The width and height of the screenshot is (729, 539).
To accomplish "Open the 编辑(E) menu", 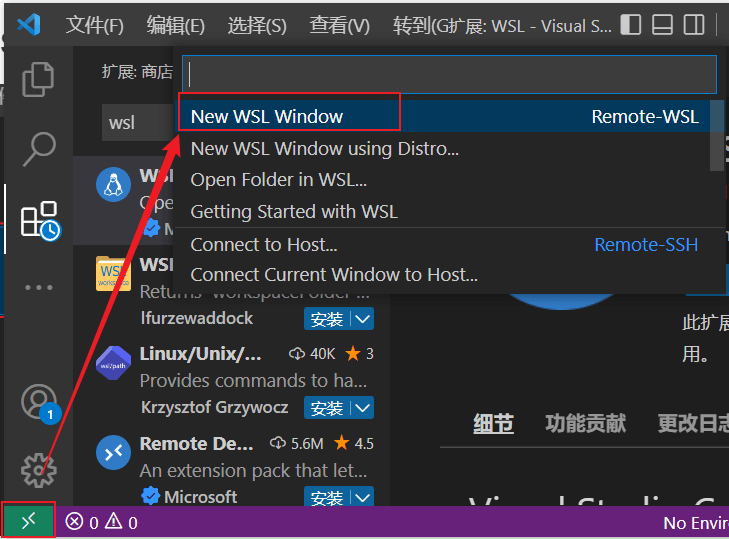I will point(176,26).
